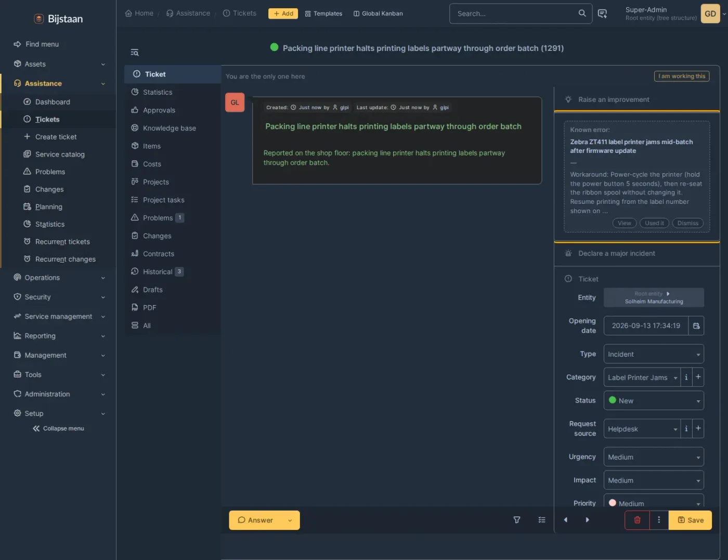Switch to the Historical tab

(x=172, y=271)
